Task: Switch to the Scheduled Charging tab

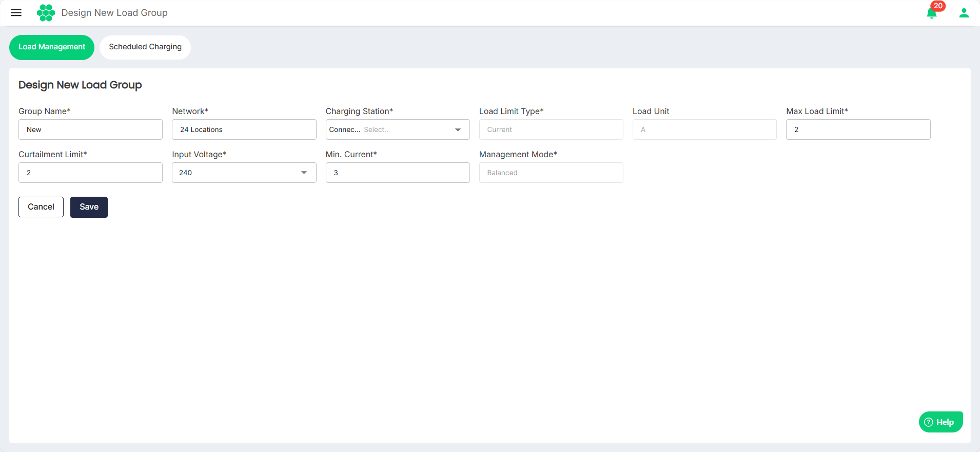Action: pos(145,47)
